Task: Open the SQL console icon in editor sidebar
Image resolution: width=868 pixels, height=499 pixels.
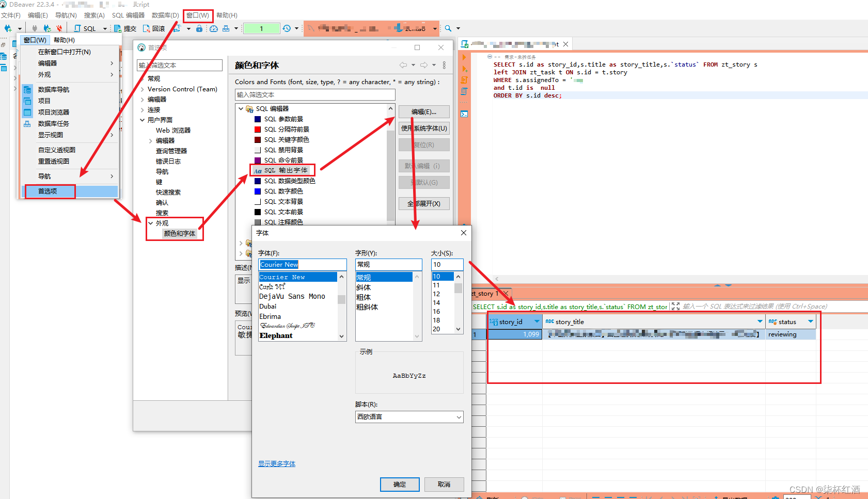Action: [x=464, y=114]
